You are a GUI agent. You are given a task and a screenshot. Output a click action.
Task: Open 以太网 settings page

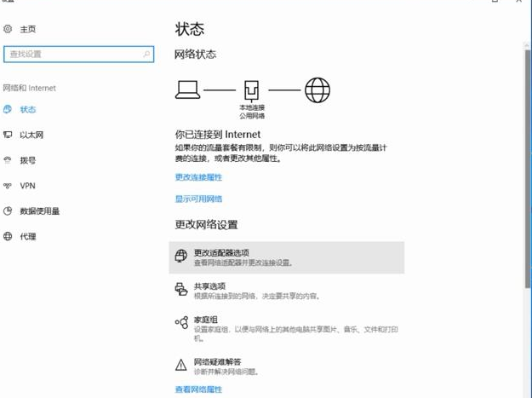[31, 136]
